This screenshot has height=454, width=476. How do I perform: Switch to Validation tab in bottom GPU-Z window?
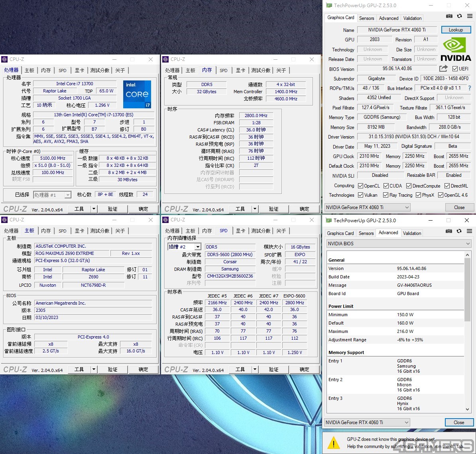412,233
